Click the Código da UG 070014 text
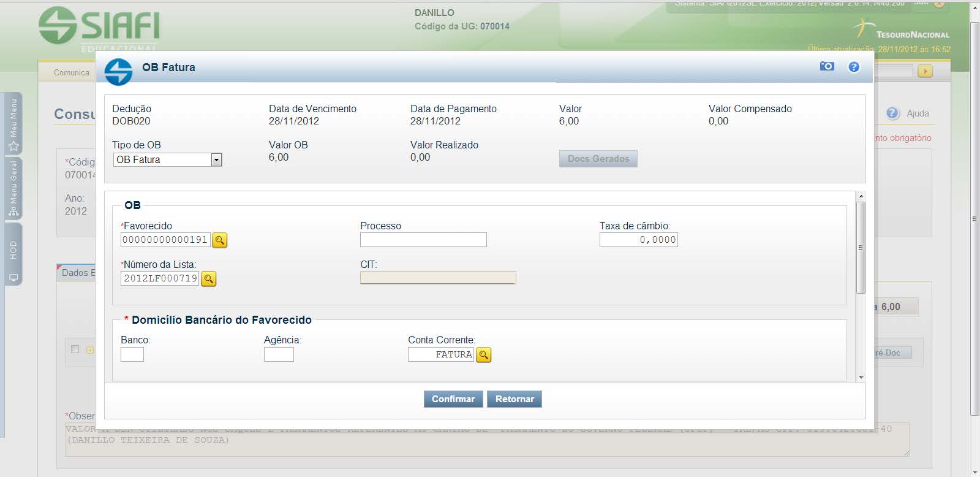980x477 pixels. tap(462, 26)
